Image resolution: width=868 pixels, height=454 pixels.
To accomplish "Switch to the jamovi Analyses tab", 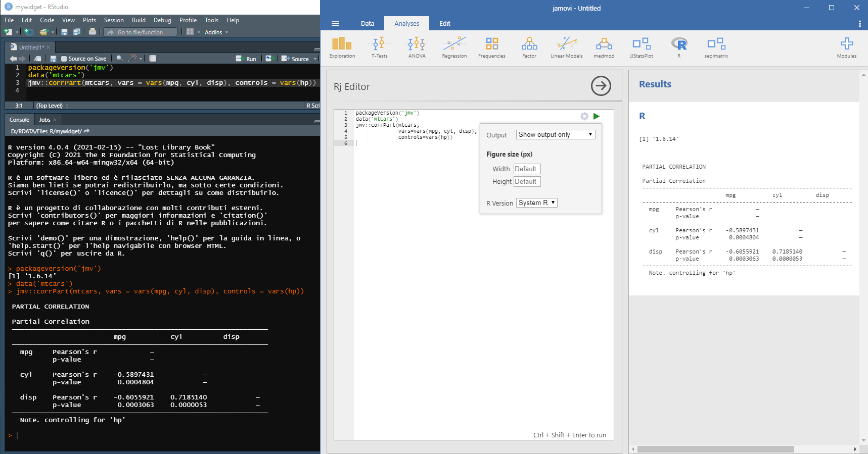I will tap(407, 24).
